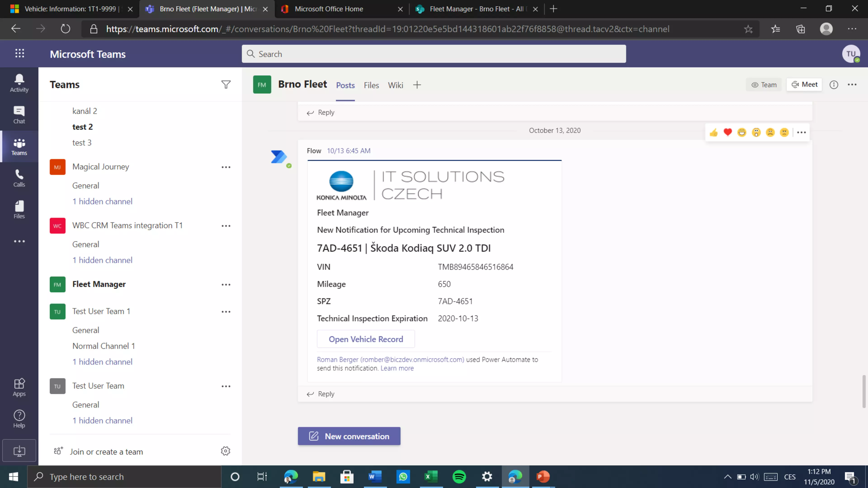The height and width of the screenshot is (488, 868).
Task: Expand hidden channel under Test User Team 1
Action: [102, 362]
